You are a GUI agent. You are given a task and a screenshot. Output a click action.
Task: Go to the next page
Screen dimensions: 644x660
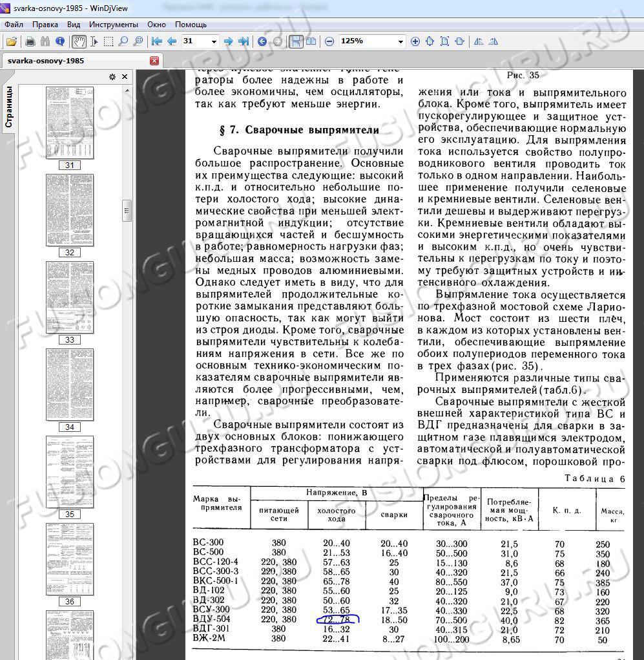tap(229, 41)
